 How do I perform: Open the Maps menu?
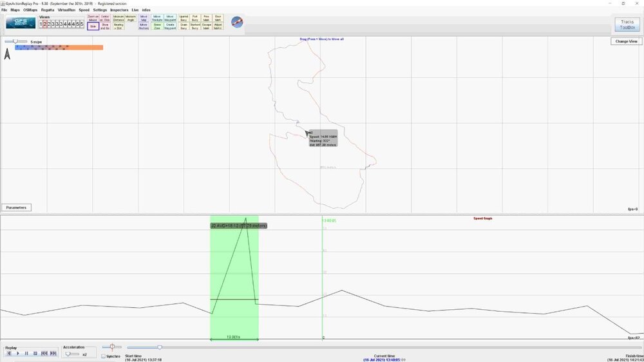point(14,10)
